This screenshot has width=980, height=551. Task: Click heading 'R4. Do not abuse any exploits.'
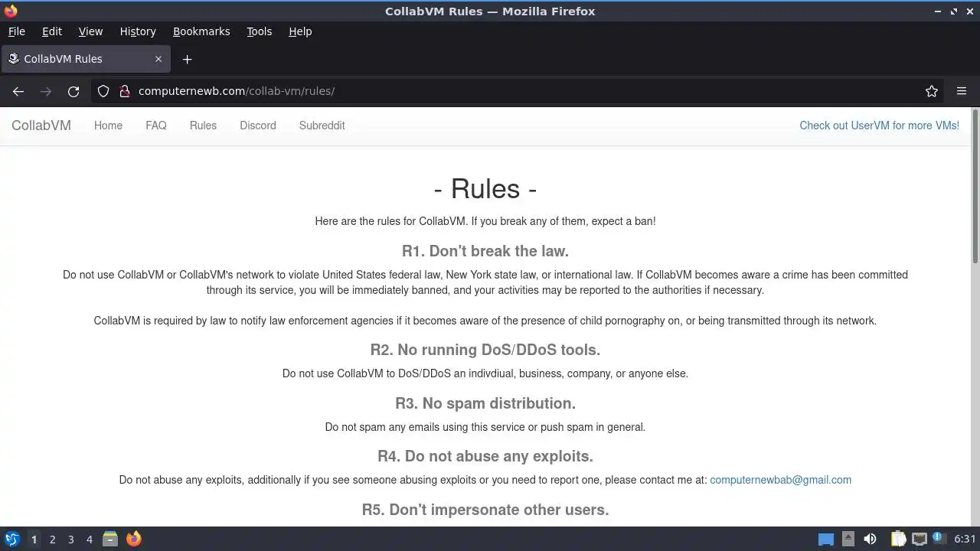tap(485, 456)
